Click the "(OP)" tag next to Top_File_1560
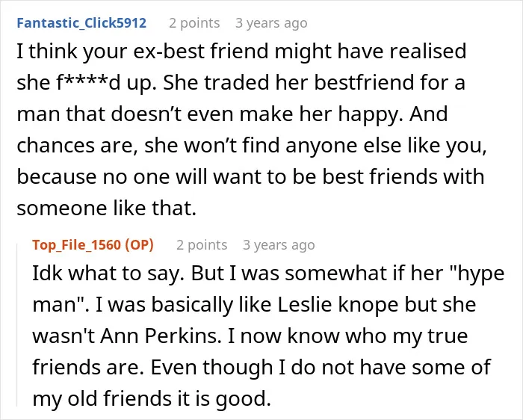 coord(140,245)
